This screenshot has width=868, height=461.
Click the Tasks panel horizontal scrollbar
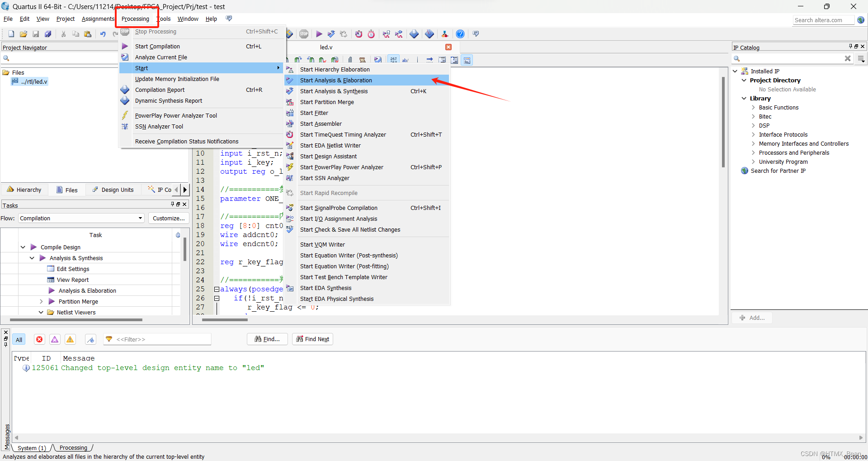[x=76, y=320]
